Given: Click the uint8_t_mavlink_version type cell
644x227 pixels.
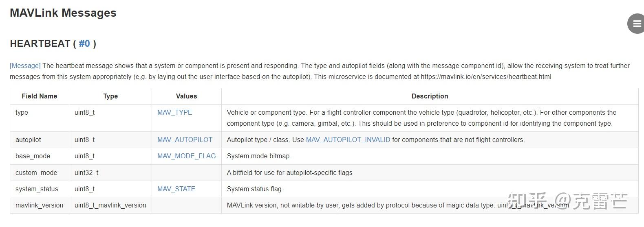Looking at the screenshot, I should [110, 205].
